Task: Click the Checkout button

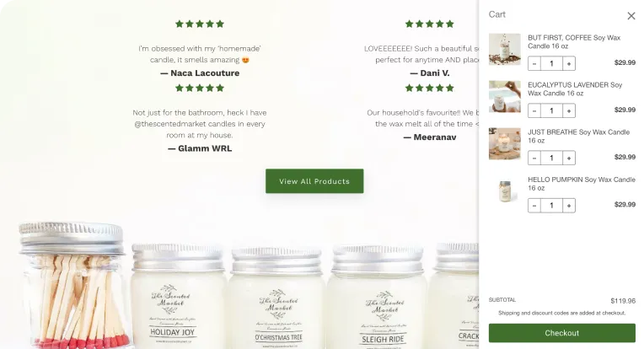Action: coord(562,333)
